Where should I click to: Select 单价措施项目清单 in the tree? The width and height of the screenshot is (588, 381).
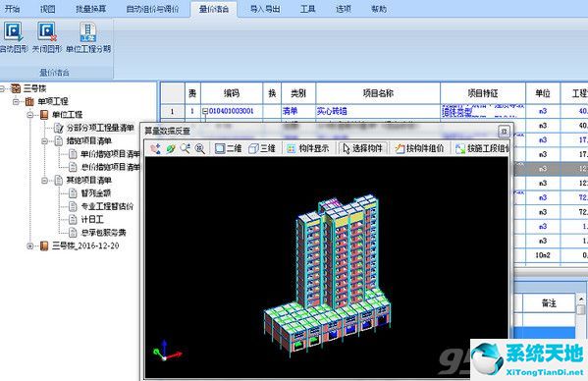(x=110, y=154)
